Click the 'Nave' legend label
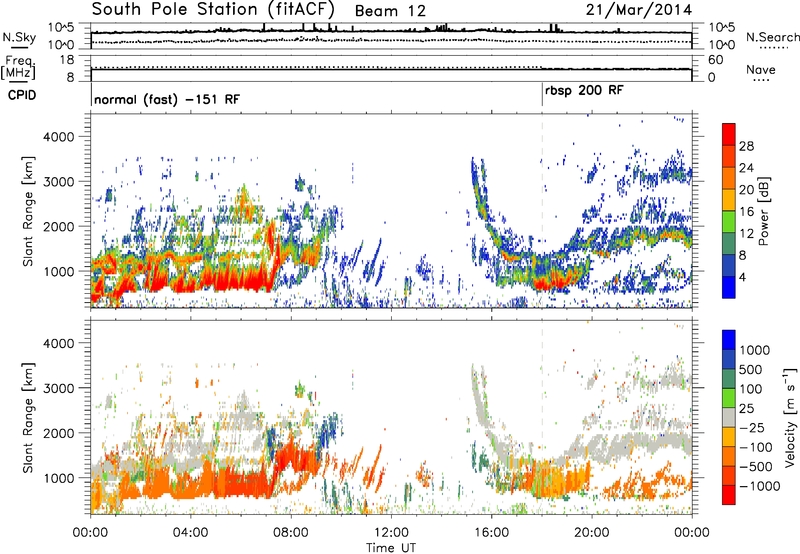Viewport: 800px width, 554px height. pos(760,69)
